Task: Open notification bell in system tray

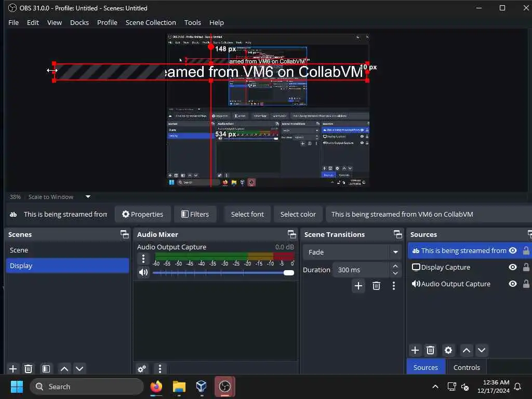Action: [x=517, y=387]
